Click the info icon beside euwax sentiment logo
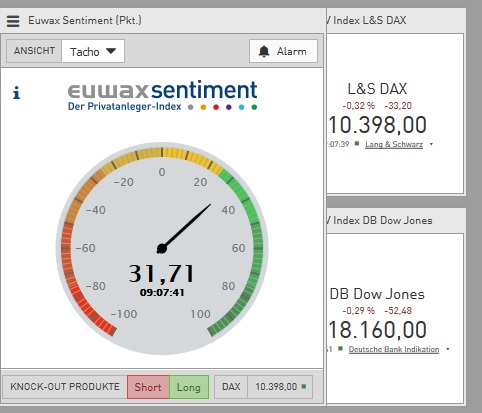This screenshot has width=482, height=413. [16, 93]
